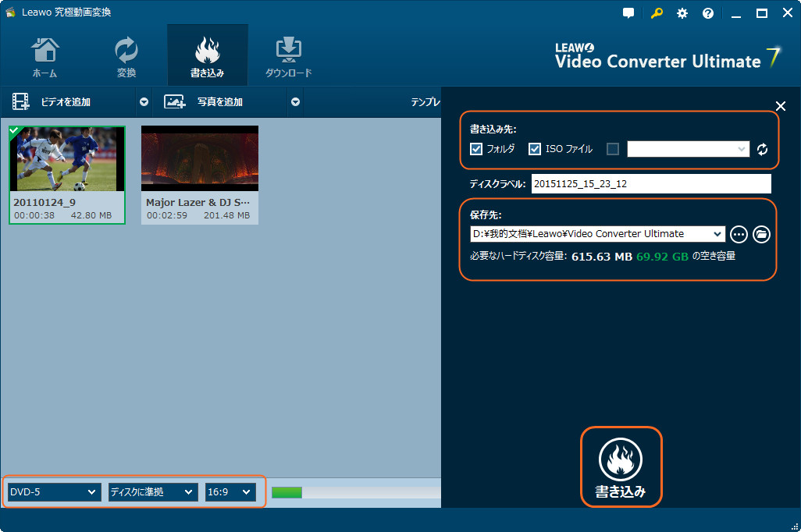
Task: Click the 69.92 GB free space value
Action: (x=662, y=257)
